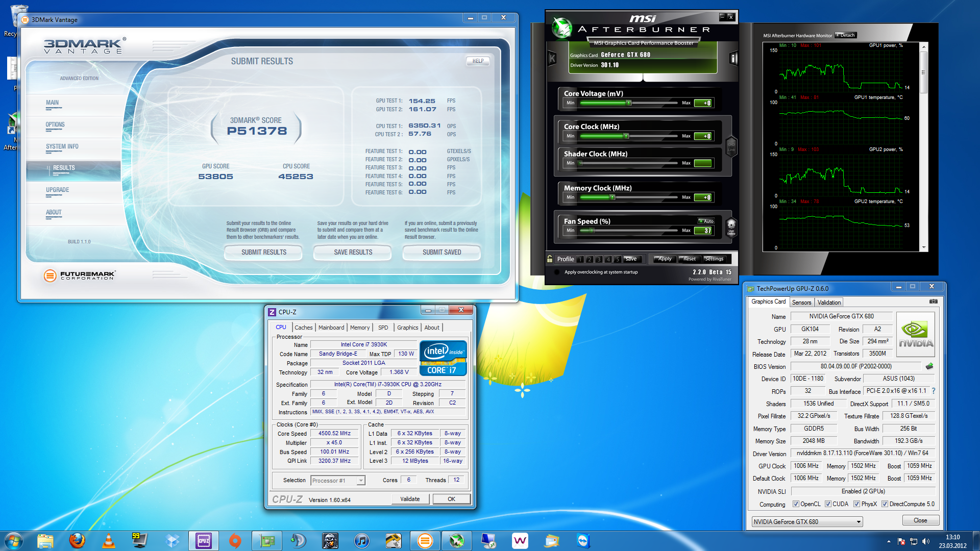Click the Fan Speed slider handle
Viewport: 980px width, 551px height.
(592, 231)
